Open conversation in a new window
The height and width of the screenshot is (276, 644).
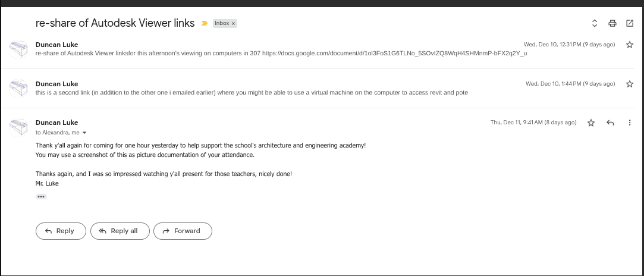click(630, 24)
